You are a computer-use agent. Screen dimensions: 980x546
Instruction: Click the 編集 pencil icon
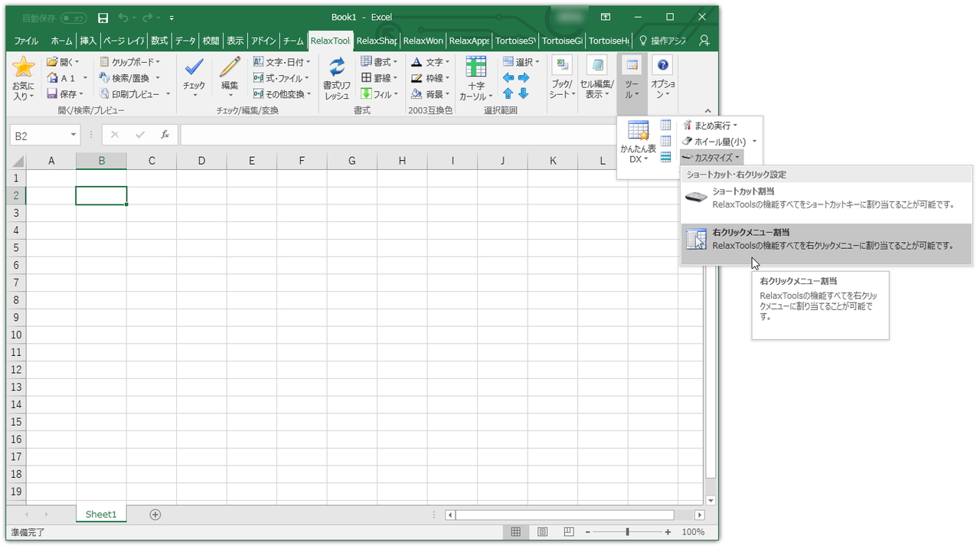(x=230, y=67)
